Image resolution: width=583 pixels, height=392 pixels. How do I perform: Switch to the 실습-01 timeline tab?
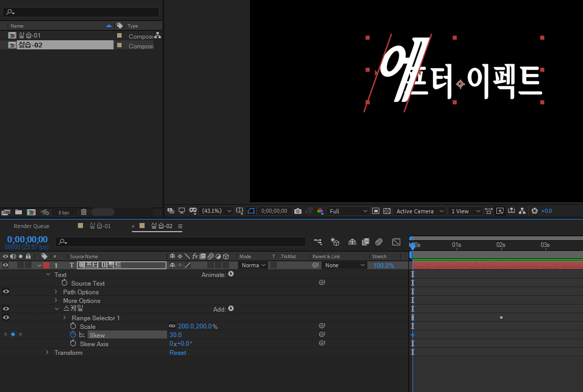100,226
